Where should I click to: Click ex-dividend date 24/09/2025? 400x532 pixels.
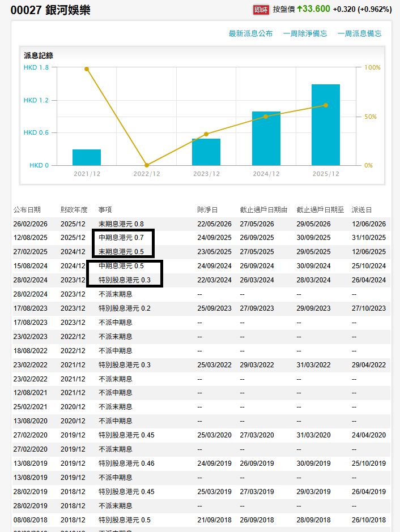pos(214,238)
